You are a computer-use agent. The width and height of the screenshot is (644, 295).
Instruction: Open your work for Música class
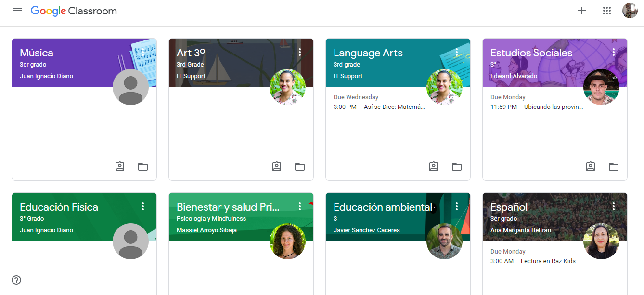120,167
